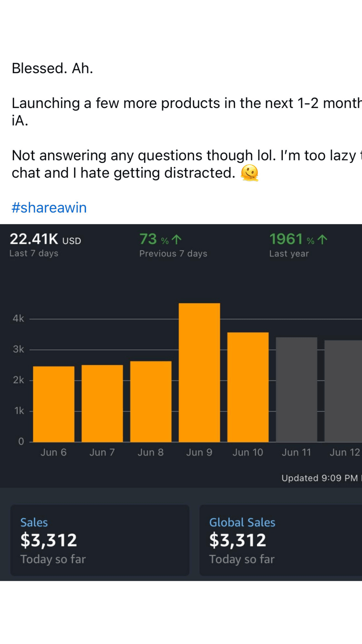This screenshot has width=362, height=644.
Task: Tap the 22.41K USD total
Action: point(45,239)
